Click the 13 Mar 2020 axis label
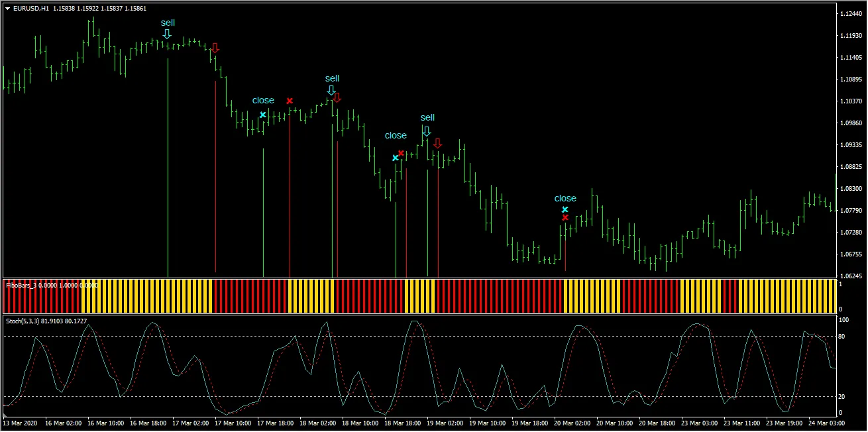868x432 pixels. click(x=20, y=422)
